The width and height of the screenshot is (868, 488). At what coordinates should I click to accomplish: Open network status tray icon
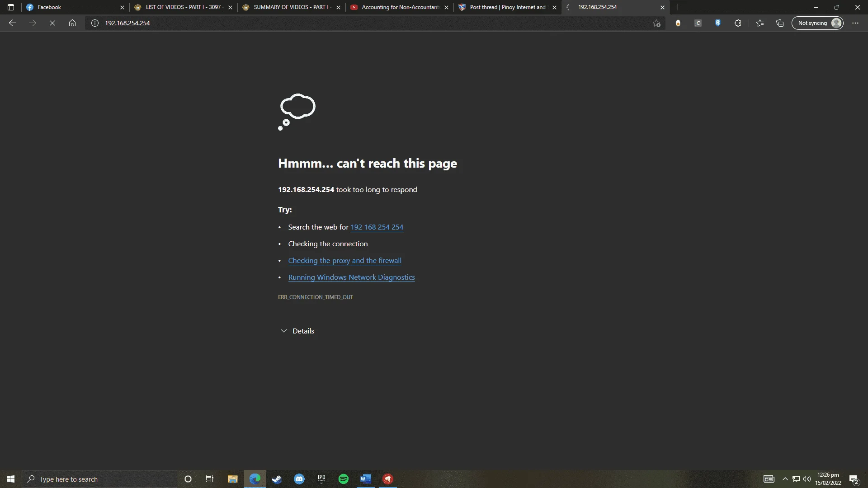(796, 479)
